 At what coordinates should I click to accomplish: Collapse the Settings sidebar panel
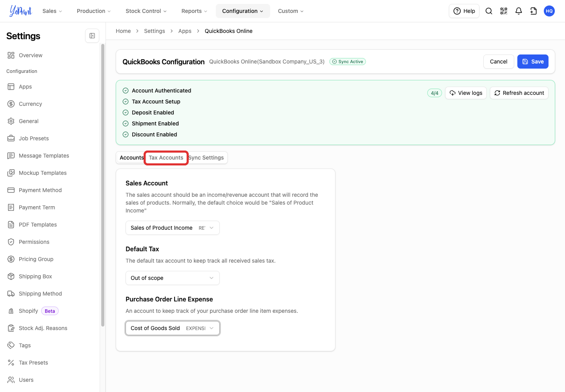[92, 36]
